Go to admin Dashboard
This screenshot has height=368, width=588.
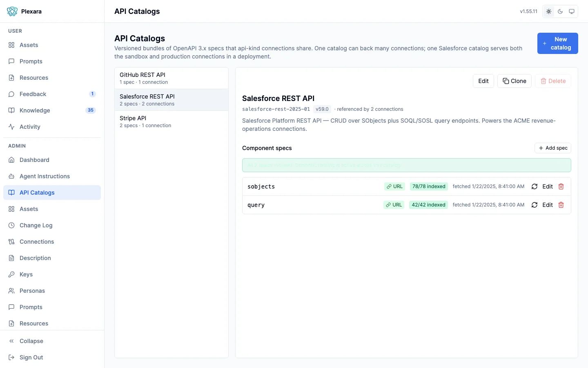52,160
